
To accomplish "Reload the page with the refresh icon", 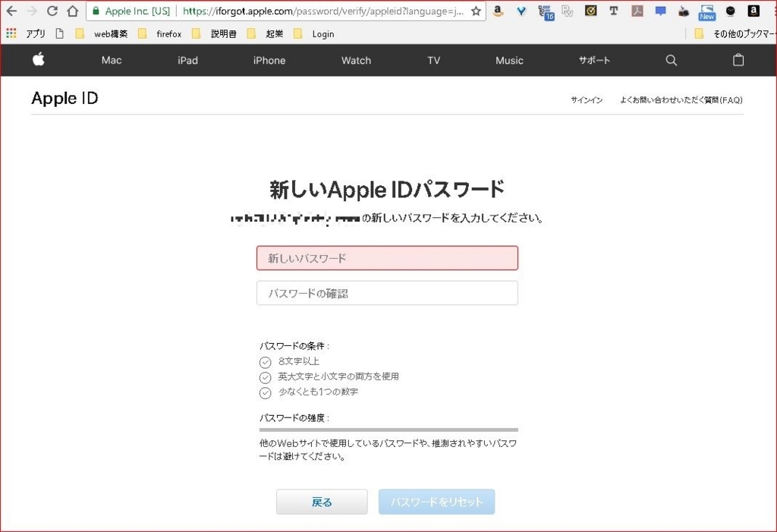I will pyautogui.click(x=52, y=11).
